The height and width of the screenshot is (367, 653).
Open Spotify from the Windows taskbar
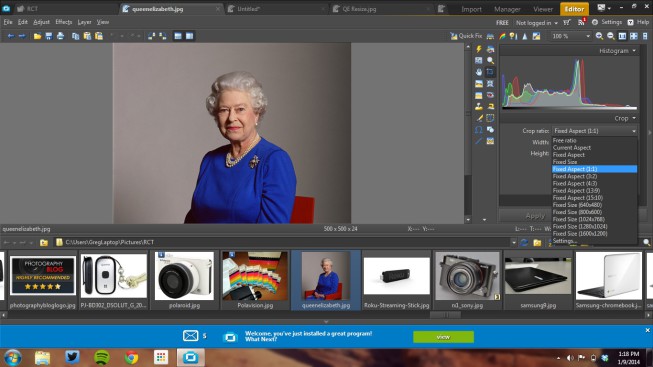click(102, 357)
